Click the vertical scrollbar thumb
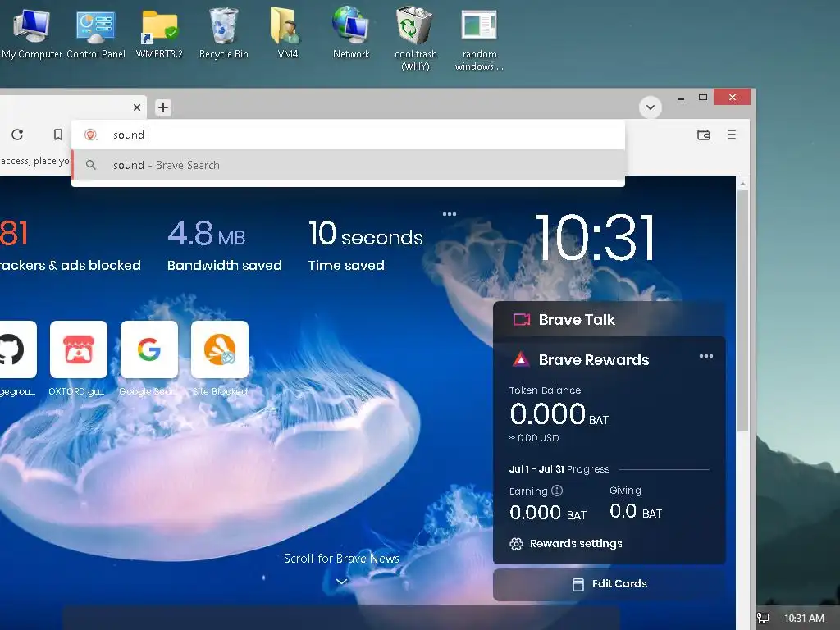 coord(742,311)
